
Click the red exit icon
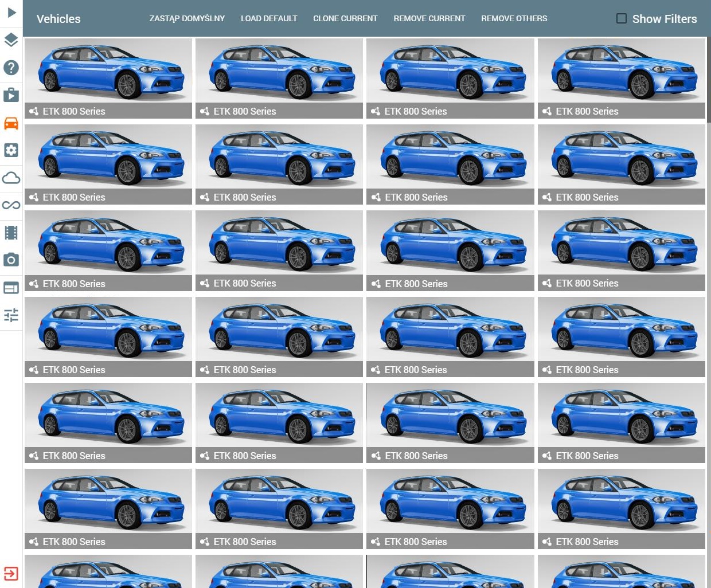tap(11, 574)
